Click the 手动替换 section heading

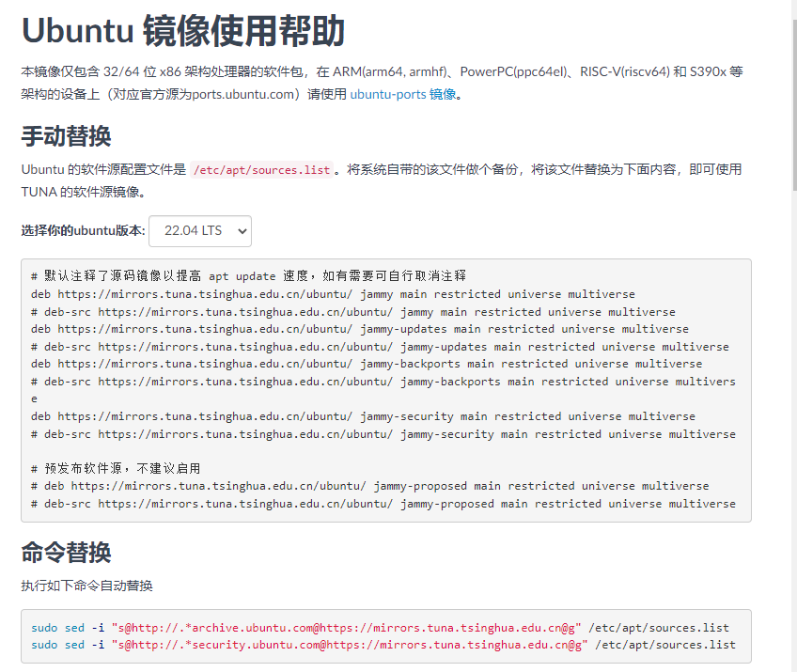tap(66, 136)
